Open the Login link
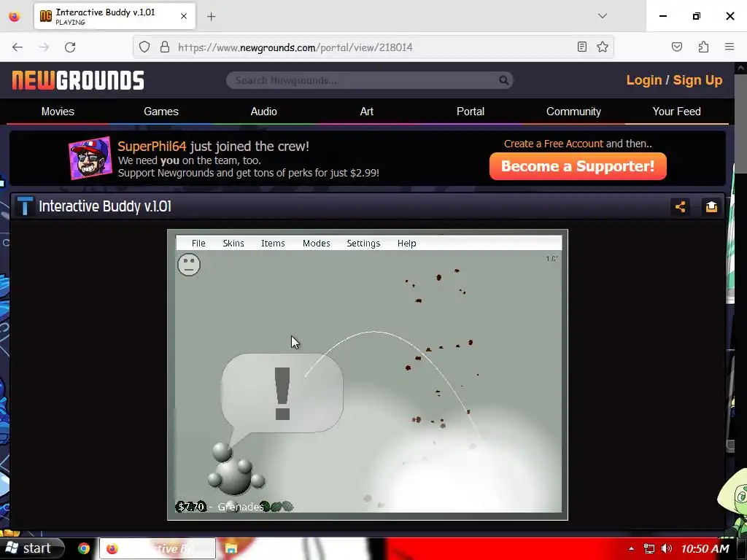The width and height of the screenshot is (747, 560). (x=644, y=80)
